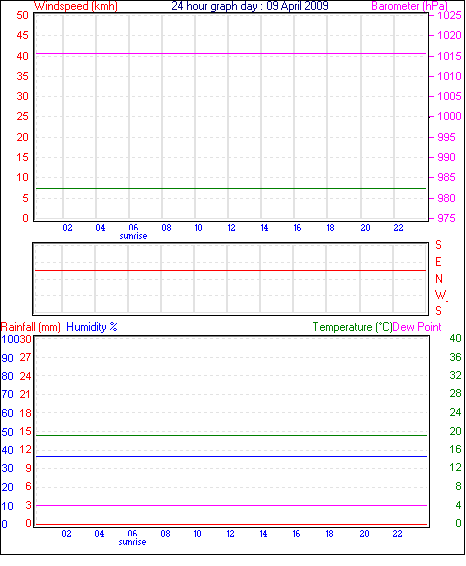The height and width of the screenshot is (566, 466).
Task: Click the red wind direction line
Action: pos(230,270)
